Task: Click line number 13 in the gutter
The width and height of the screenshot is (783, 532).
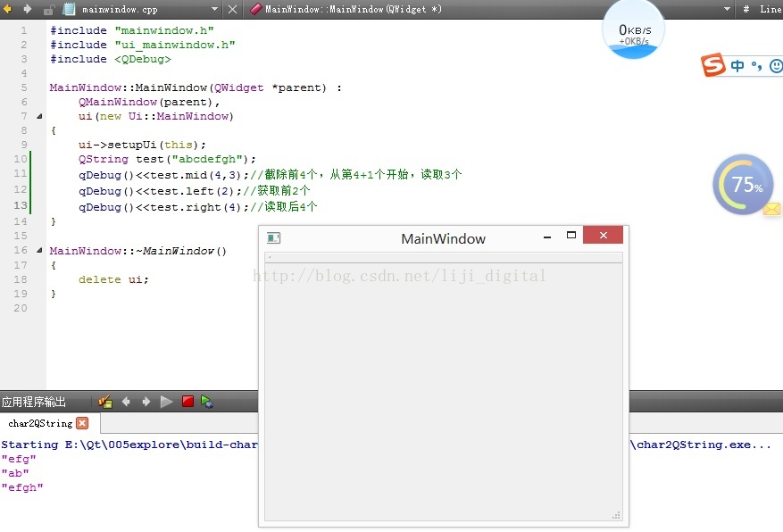Action: point(21,205)
